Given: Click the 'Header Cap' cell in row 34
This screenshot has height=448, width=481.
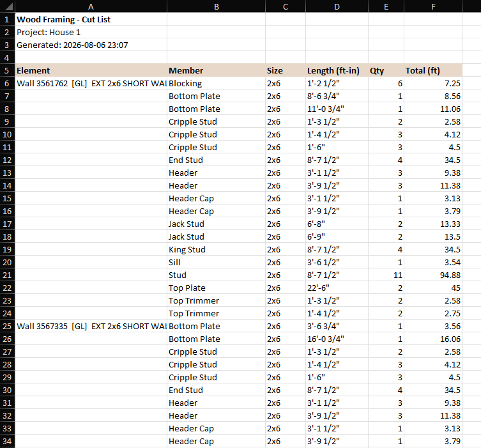Looking at the screenshot, I should 217,441.
